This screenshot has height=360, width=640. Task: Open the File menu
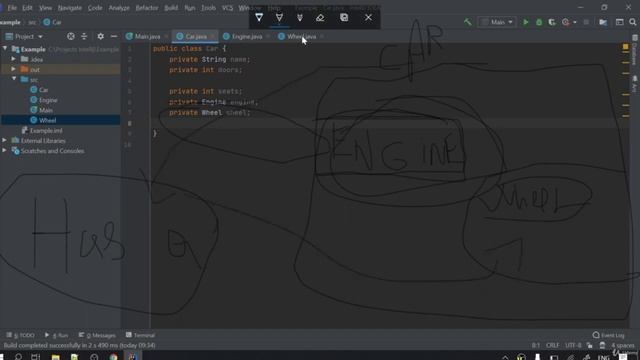[12, 8]
